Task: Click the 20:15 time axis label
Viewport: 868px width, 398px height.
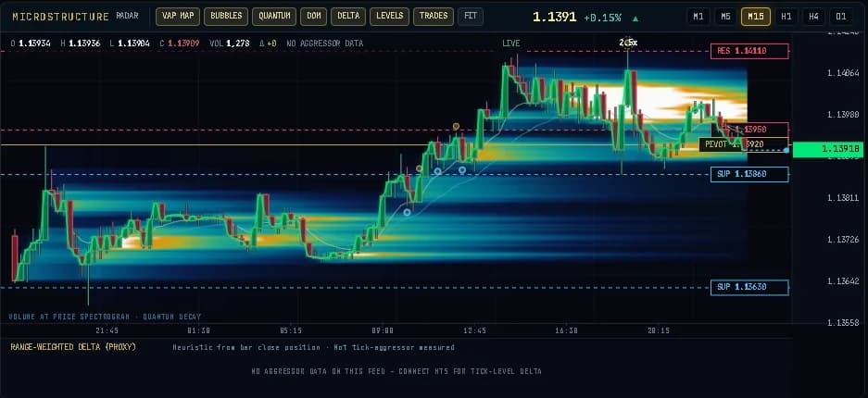Action: [659, 330]
